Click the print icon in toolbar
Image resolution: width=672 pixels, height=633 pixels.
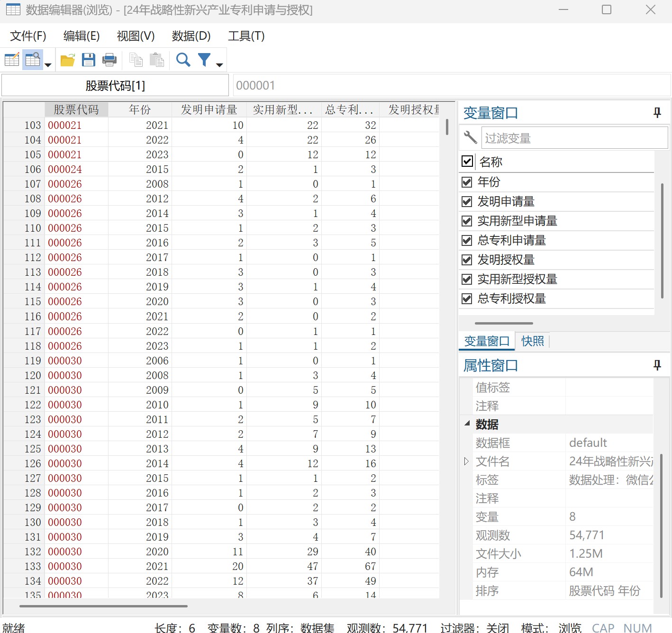[x=109, y=60]
